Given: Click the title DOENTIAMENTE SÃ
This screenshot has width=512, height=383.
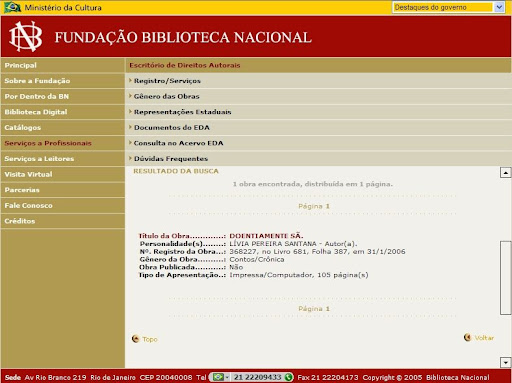Looking at the screenshot, I should pos(266,236).
